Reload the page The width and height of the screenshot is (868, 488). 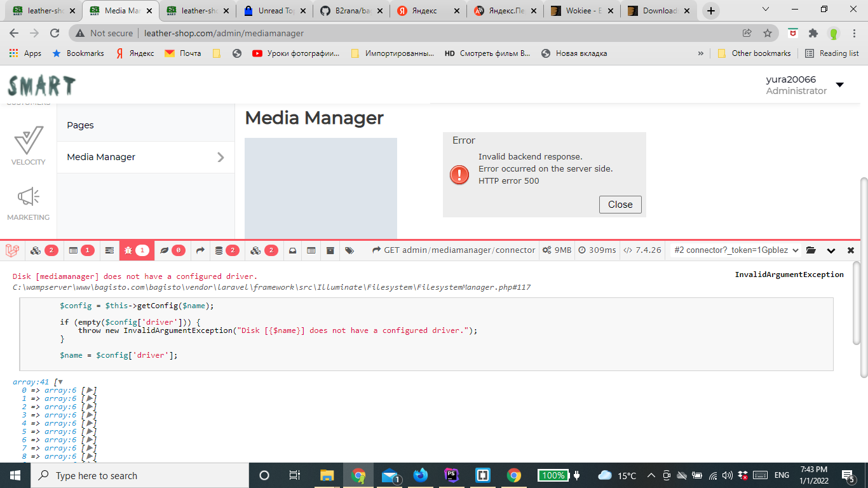coord(55,33)
